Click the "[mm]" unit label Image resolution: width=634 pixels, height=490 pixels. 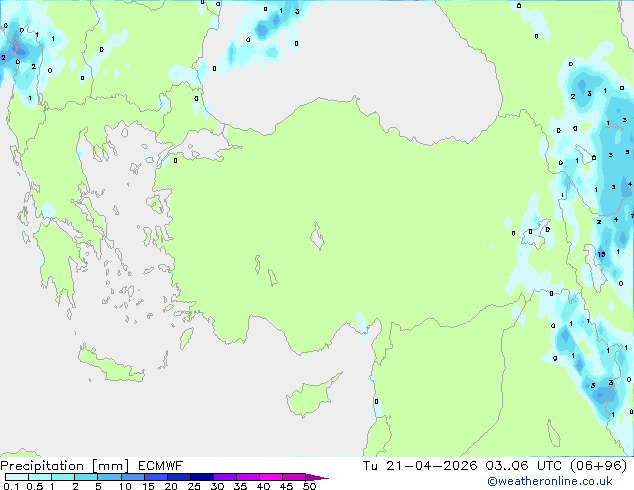click(110, 466)
